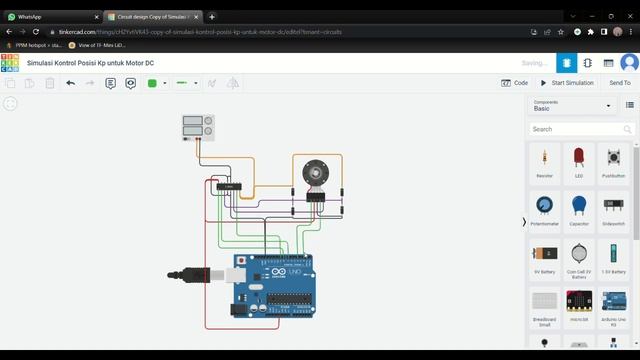640x360 pixels.
Task: Switch to the Circuit design Tinkercad tab
Action: click(152, 17)
